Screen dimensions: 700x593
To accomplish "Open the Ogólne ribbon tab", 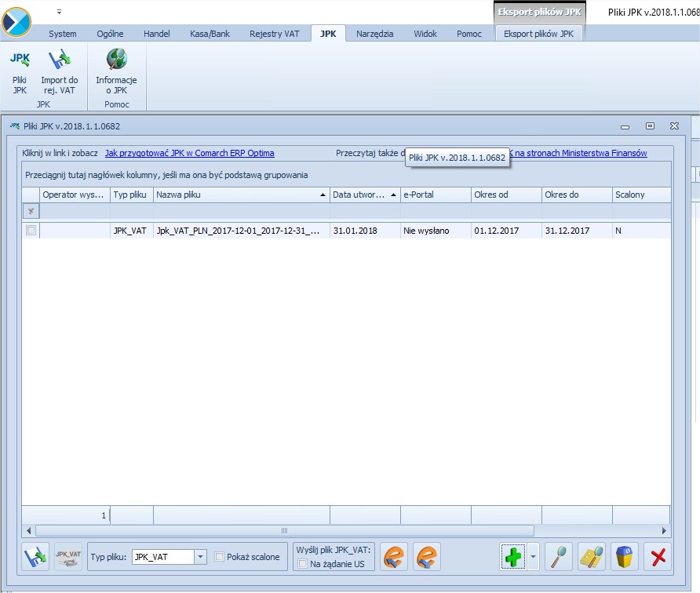I will (111, 34).
